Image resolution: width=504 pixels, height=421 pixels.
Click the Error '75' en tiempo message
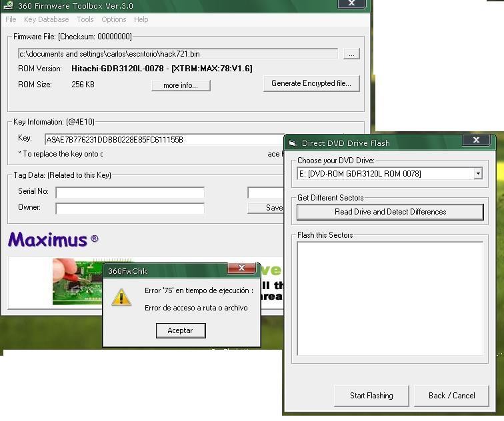199,290
